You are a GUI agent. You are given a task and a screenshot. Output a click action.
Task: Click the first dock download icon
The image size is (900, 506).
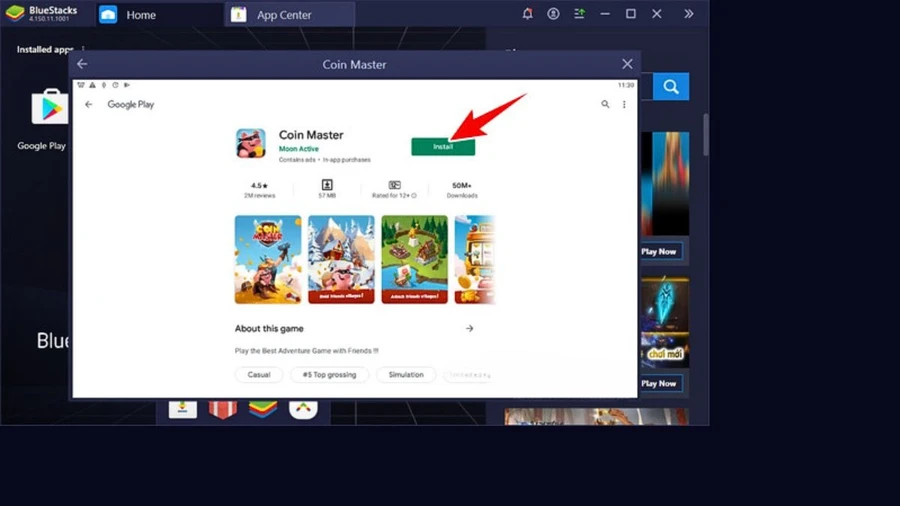tap(183, 408)
